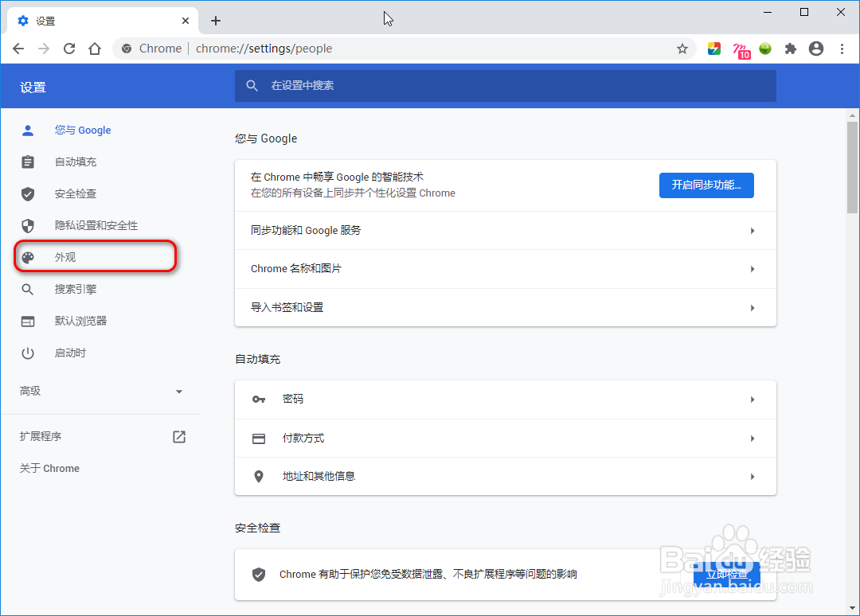Go back using the back arrow

[18, 49]
